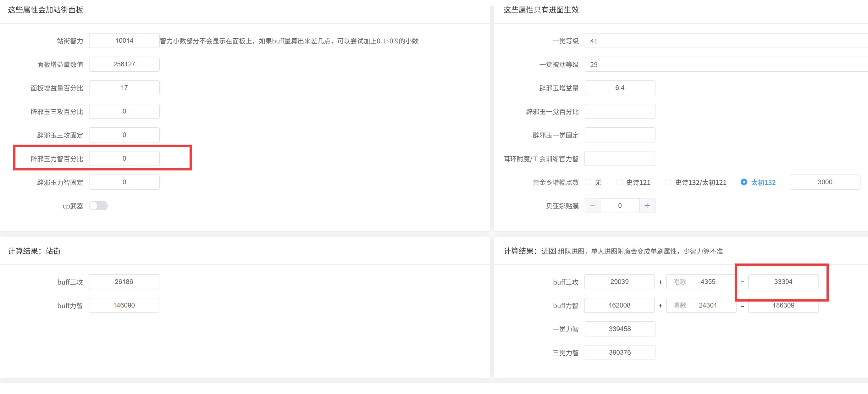
Task: Click the 这些属性只有进图生效 heading
Action: 541,10
